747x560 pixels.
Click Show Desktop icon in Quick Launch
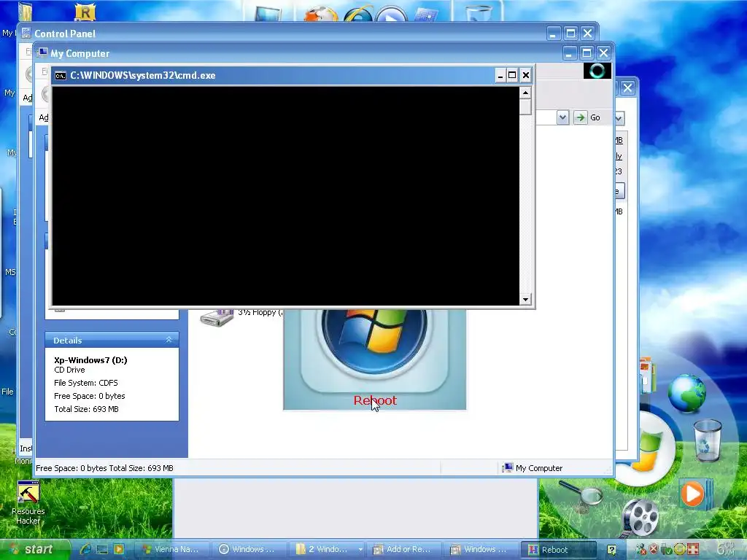pyautogui.click(x=102, y=549)
